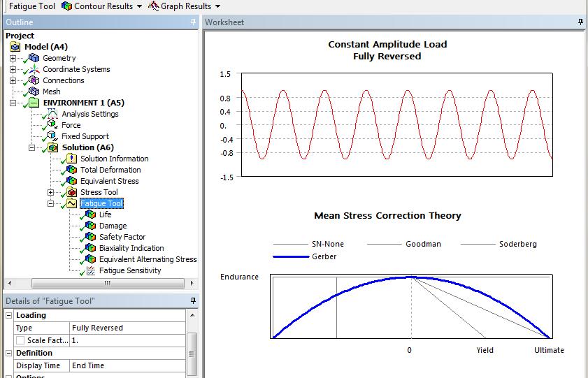Image resolution: width=588 pixels, height=378 pixels.
Task: Click the Display Time End Time field
Action: coord(127,365)
